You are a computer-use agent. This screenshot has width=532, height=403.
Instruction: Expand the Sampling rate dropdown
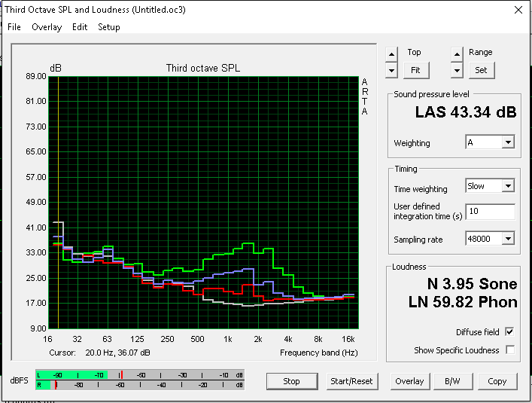tap(508, 239)
